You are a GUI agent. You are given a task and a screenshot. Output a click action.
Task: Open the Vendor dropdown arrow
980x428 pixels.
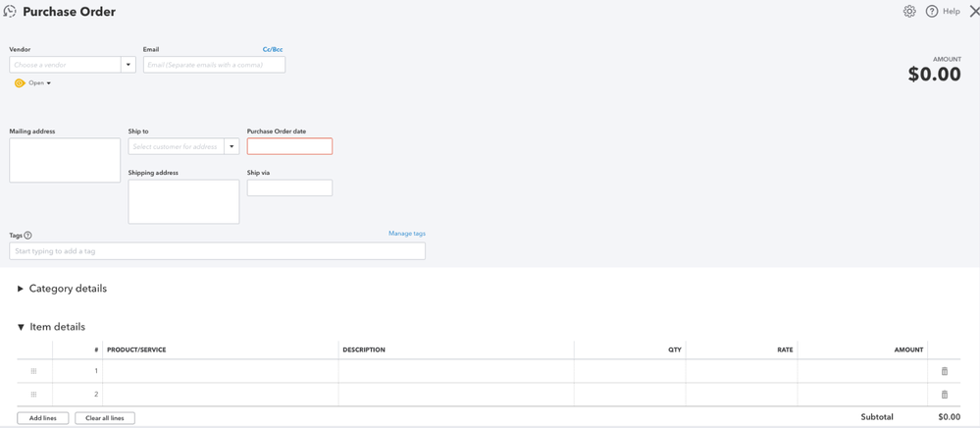point(129,65)
